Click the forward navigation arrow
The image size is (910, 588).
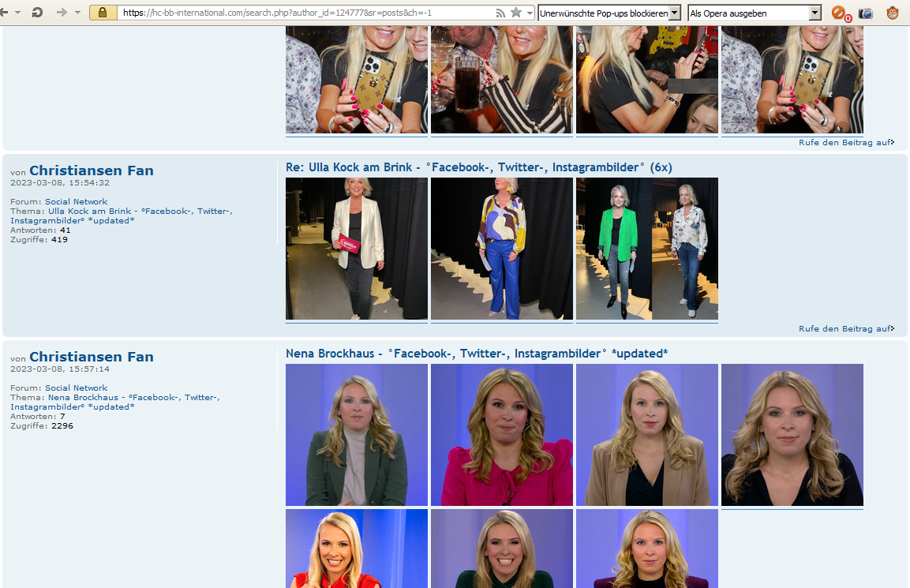(62, 12)
